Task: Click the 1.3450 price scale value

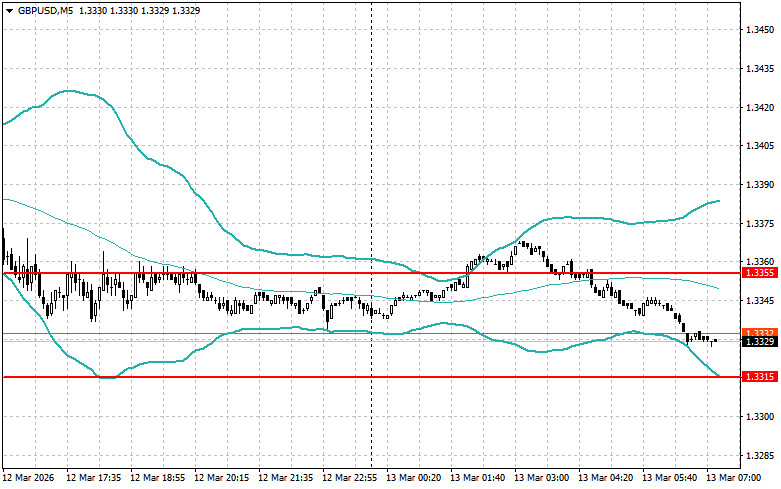Action: pos(760,30)
